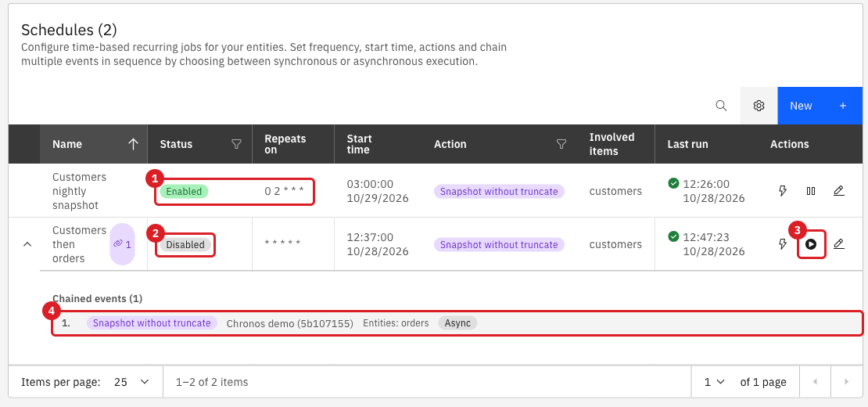Click Snapshot without truncate tag in nightly row

click(x=499, y=192)
